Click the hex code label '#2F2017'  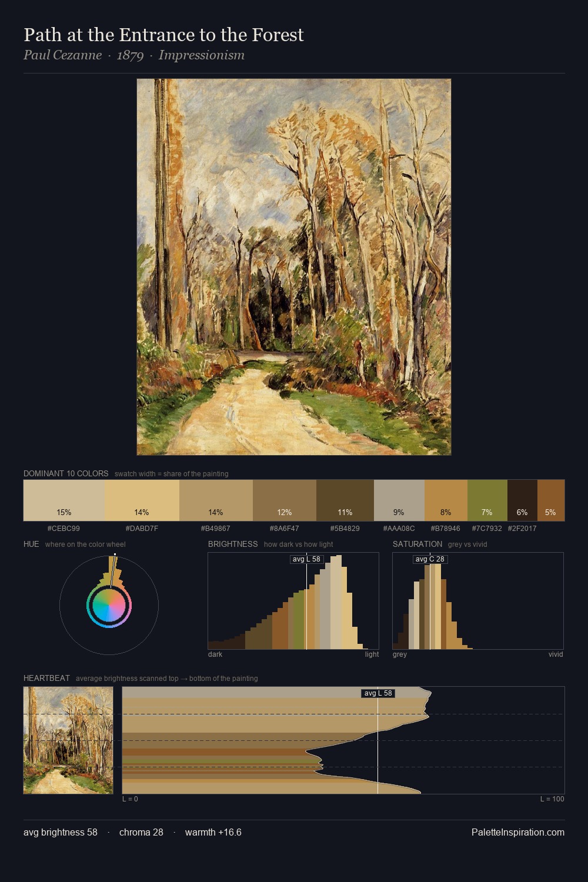[x=522, y=529]
